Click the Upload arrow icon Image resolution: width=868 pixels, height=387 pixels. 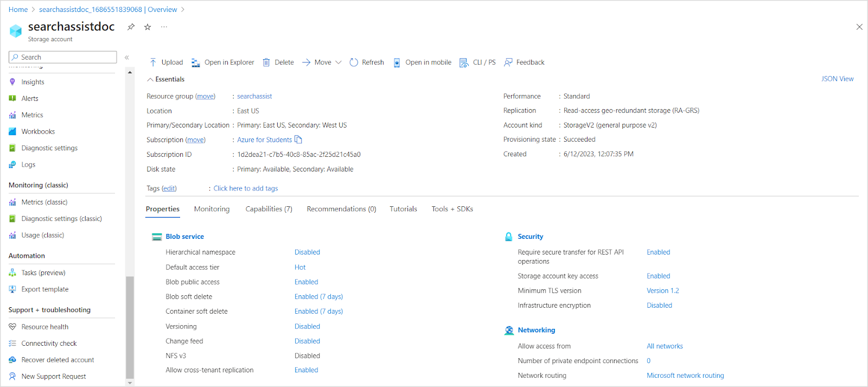pyautogui.click(x=153, y=62)
